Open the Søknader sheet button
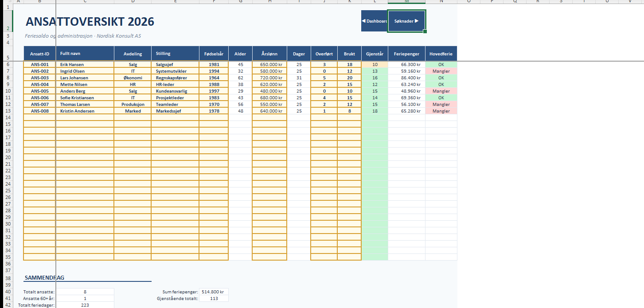This screenshot has height=308, width=644. [x=406, y=21]
